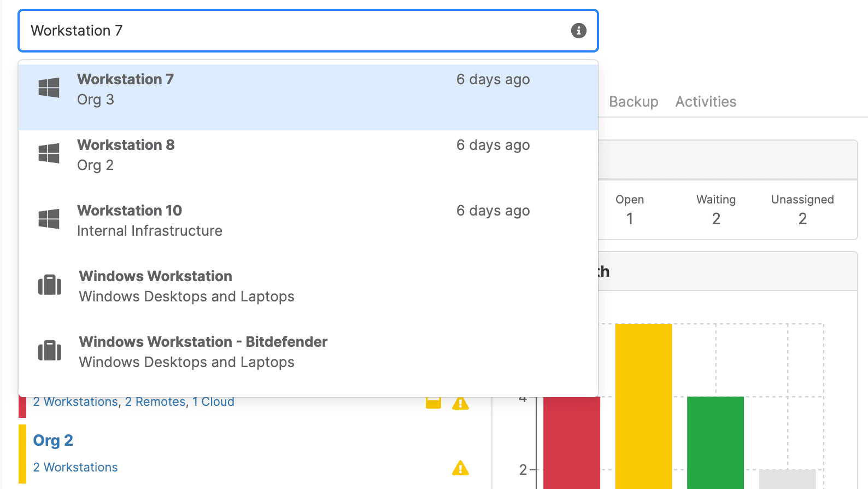Focus the search field containing Workstation 7

click(295, 31)
